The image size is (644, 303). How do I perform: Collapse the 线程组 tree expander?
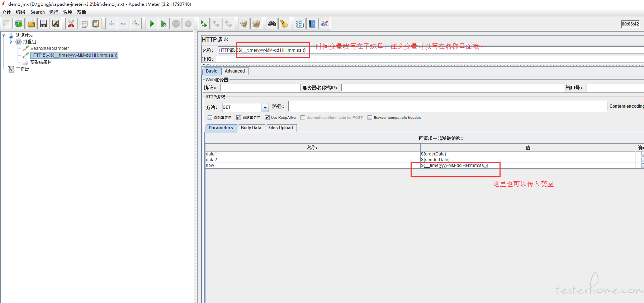pos(11,42)
